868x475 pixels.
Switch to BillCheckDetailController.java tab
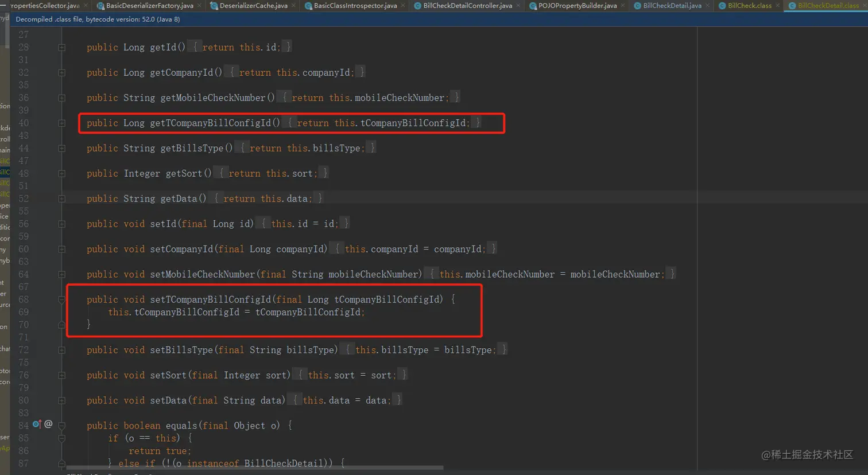pos(467,6)
